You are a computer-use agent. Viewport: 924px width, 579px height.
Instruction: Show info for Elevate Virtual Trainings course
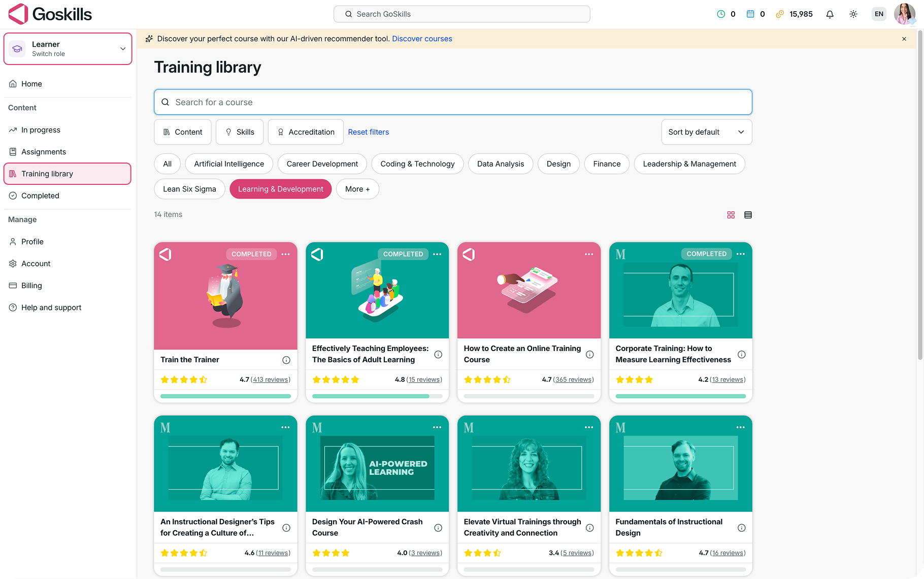[x=589, y=528]
